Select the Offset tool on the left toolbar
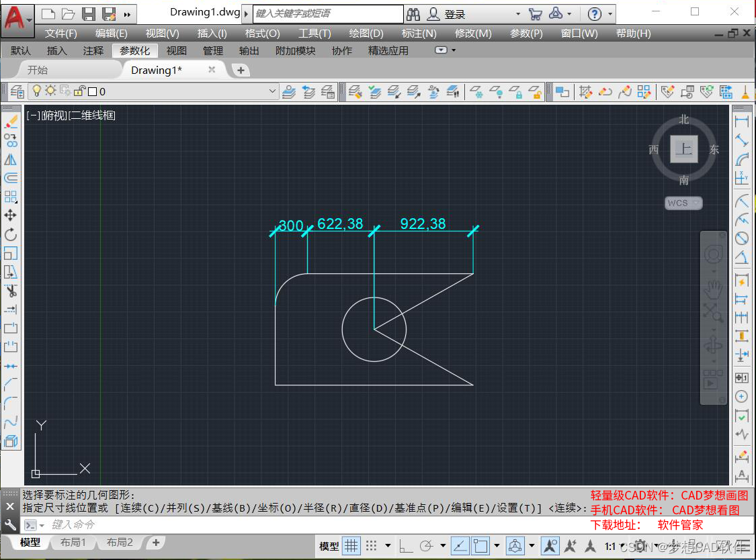The width and height of the screenshot is (756, 560). 9,178
